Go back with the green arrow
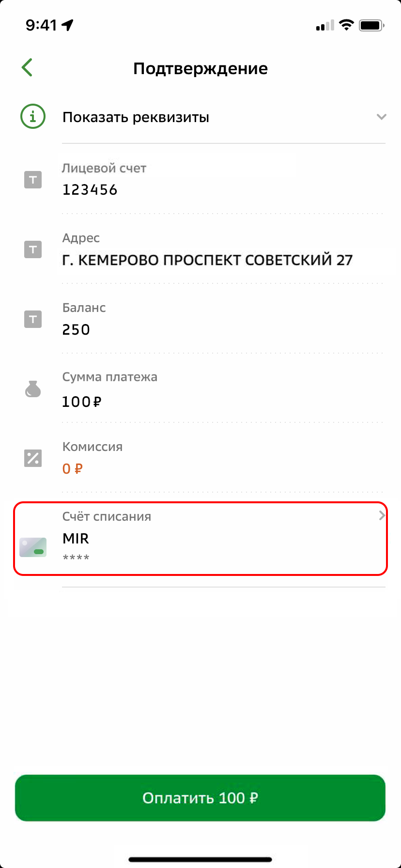This screenshot has width=401, height=868. 27,68
